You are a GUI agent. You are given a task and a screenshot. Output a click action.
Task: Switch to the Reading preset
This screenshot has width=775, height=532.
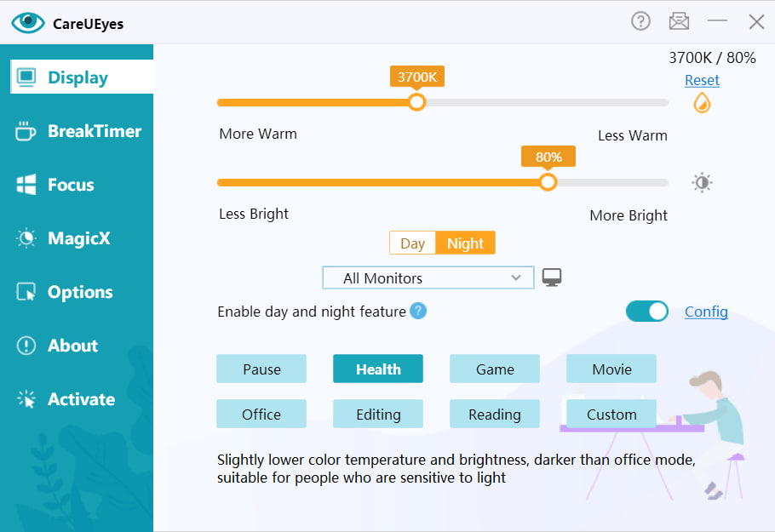(495, 414)
